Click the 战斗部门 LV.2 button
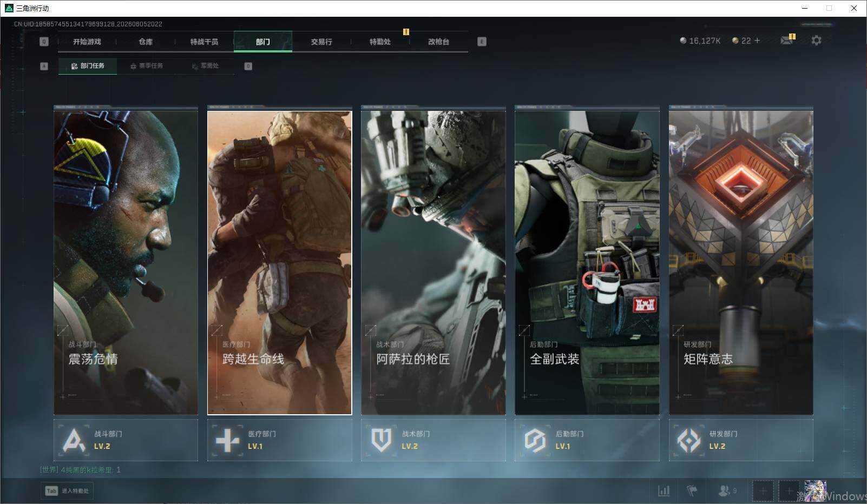Screen dimensions: 867x504 [126, 440]
